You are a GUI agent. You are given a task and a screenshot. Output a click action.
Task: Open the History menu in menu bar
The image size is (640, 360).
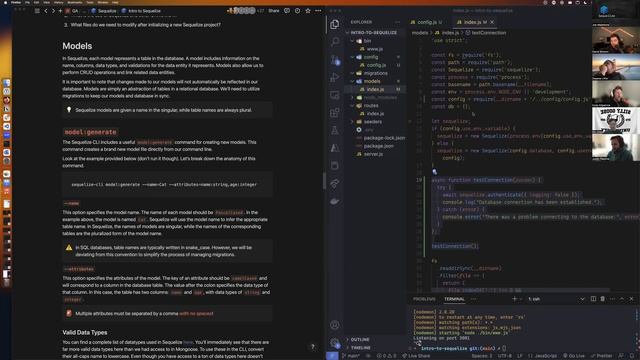pos(58,2)
